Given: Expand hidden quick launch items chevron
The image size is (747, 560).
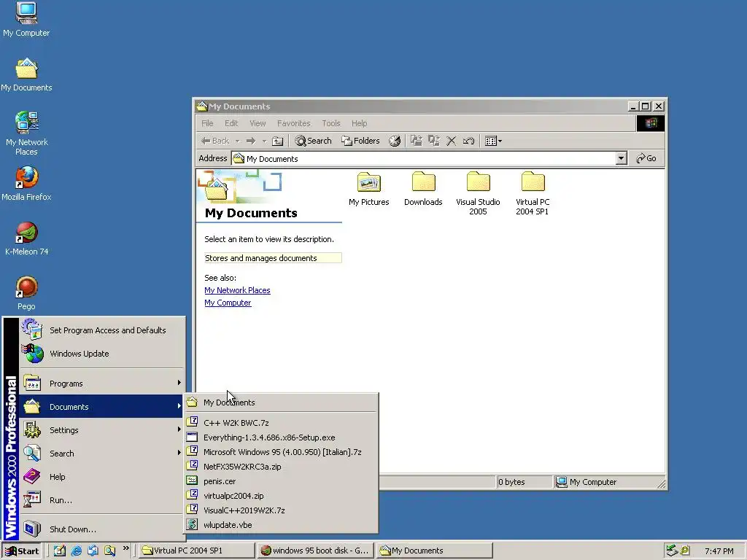Looking at the screenshot, I should 125,548.
